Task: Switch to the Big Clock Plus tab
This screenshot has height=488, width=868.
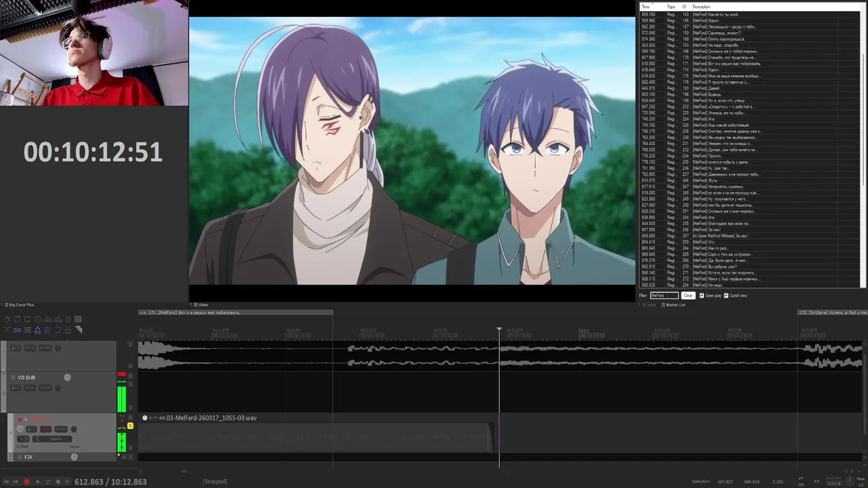Action: (x=19, y=305)
